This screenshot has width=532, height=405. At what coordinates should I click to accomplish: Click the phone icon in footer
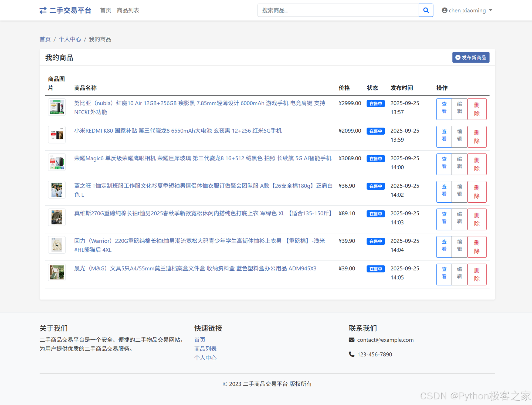click(x=351, y=354)
